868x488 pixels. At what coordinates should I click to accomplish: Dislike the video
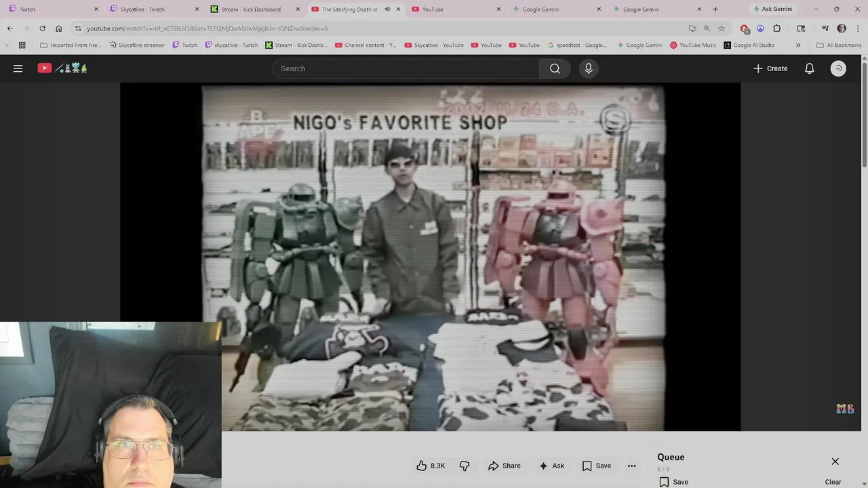[x=465, y=466]
